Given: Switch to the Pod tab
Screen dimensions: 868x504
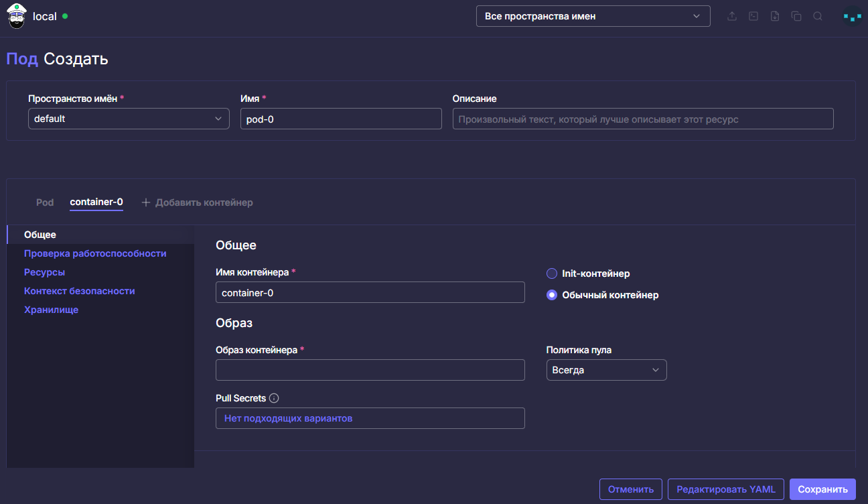Looking at the screenshot, I should point(45,202).
